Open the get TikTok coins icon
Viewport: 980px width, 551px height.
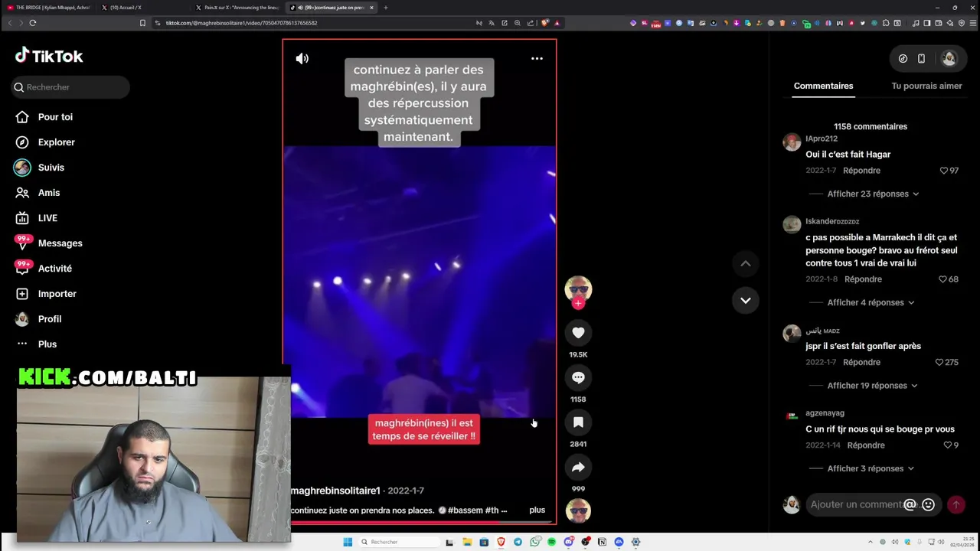(x=903, y=58)
